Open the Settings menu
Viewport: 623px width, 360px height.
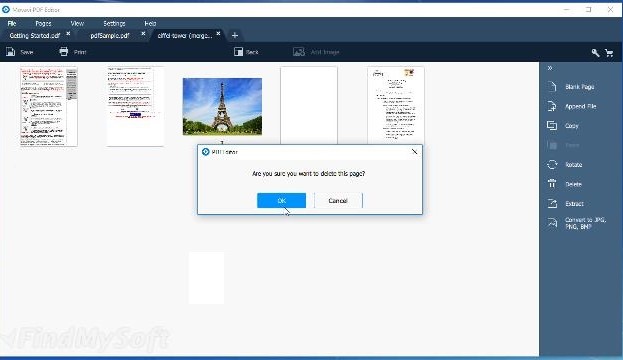pyautogui.click(x=114, y=23)
